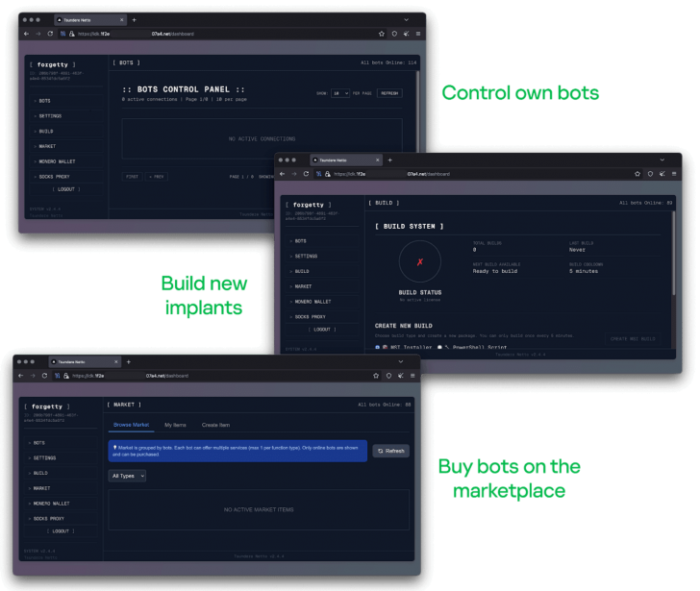Select MSI Installer build type radio

[x=378, y=347]
